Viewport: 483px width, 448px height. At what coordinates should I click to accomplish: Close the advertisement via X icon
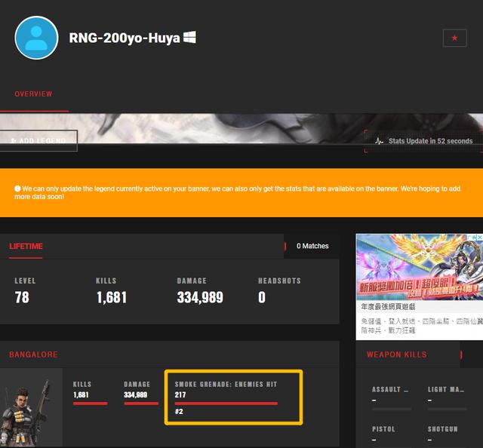(480, 238)
